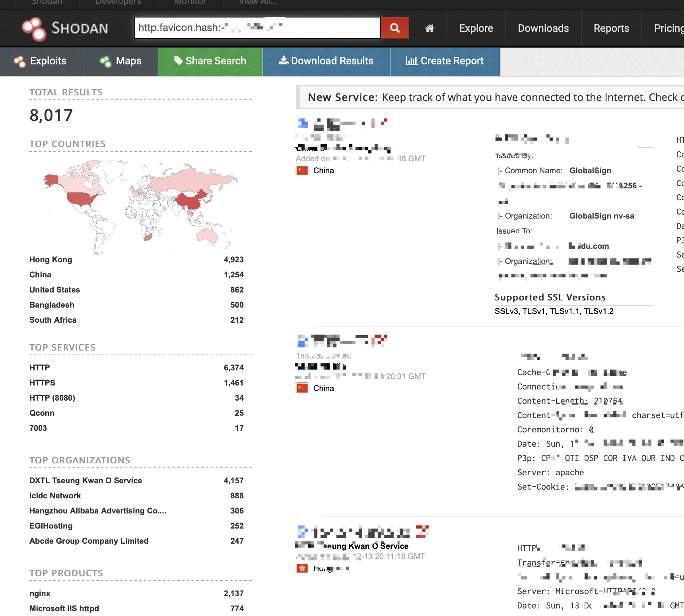Screen dimensions: 684x616
Task: Click the Maps globe icon
Action: pyautogui.click(x=105, y=61)
